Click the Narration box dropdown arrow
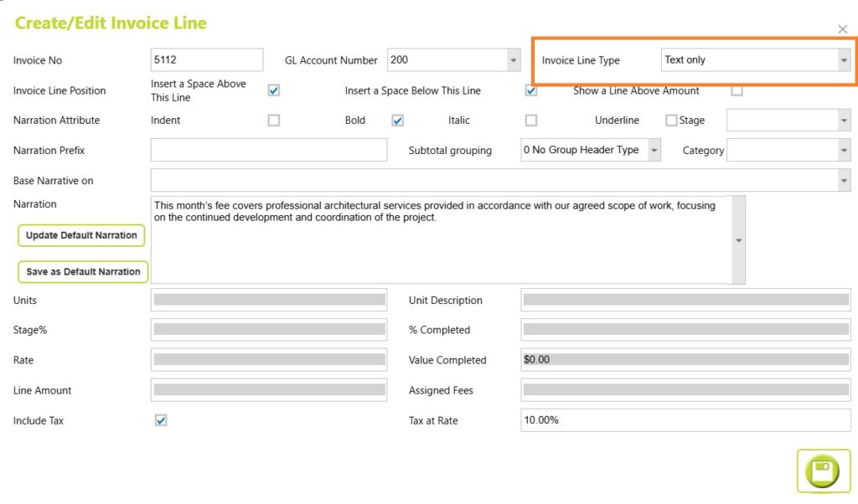 [x=739, y=240]
